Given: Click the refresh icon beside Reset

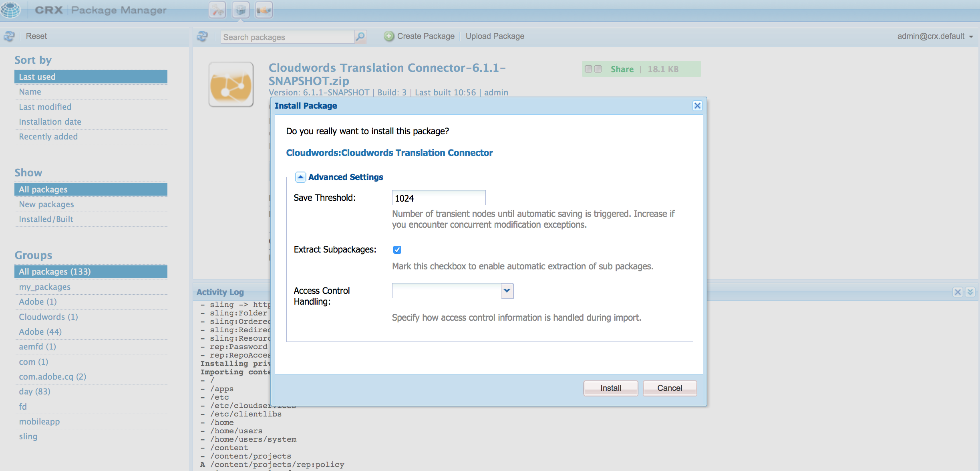Looking at the screenshot, I should click(9, 36).
